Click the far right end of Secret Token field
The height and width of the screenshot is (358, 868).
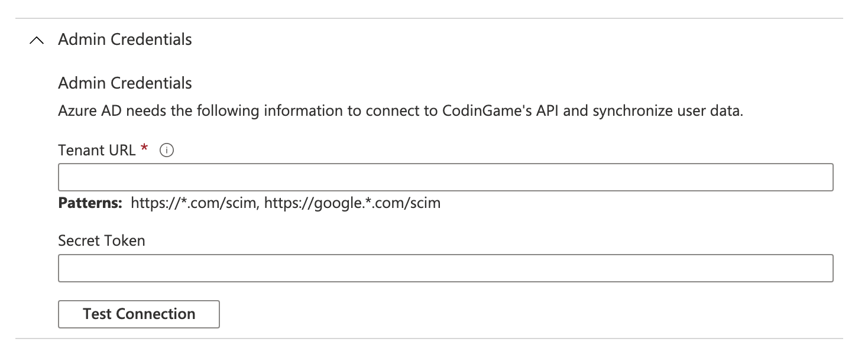click(x=825, y=268)
